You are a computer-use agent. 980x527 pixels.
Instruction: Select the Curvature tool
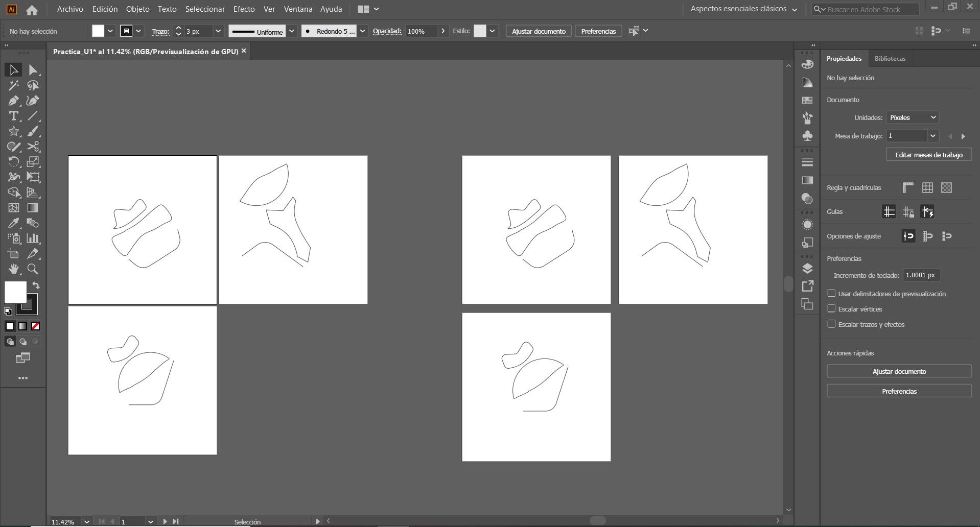33,101
